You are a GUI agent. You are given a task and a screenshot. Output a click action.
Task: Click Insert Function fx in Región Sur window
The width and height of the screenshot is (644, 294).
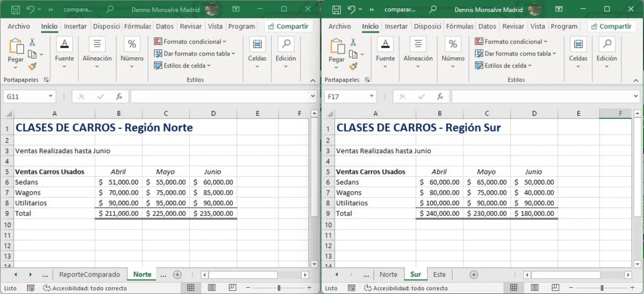click(440, 96)
